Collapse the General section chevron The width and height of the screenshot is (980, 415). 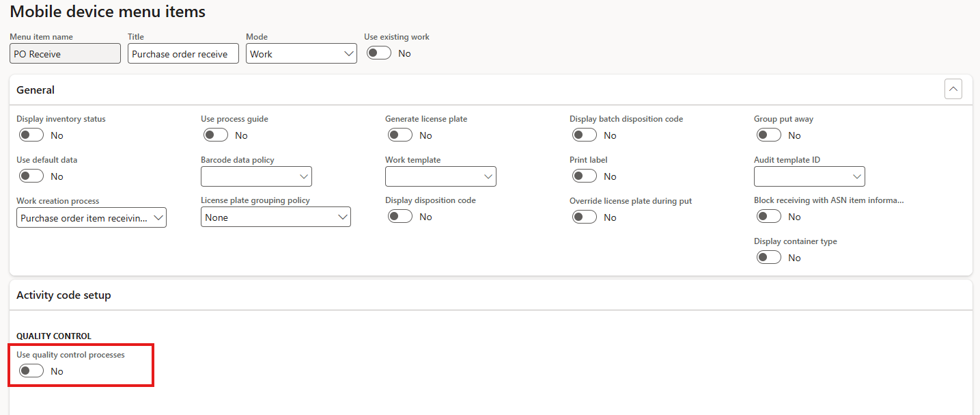[953, 90]
